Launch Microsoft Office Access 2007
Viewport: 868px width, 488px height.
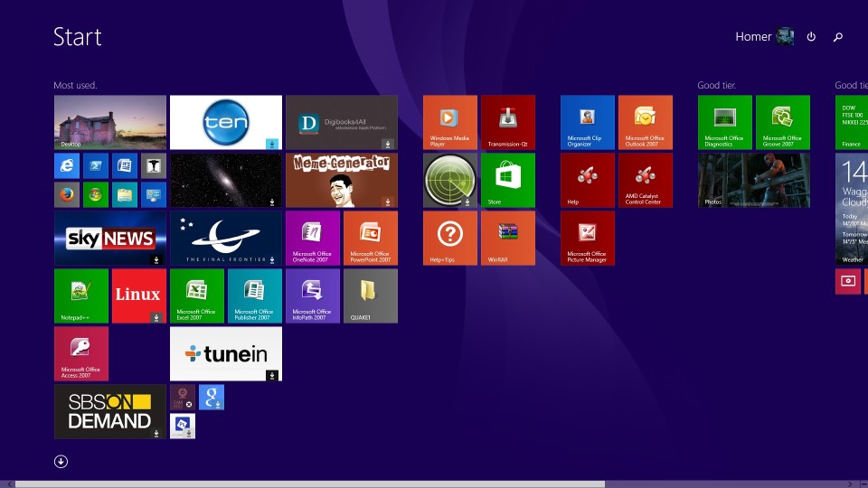point(81,353)
